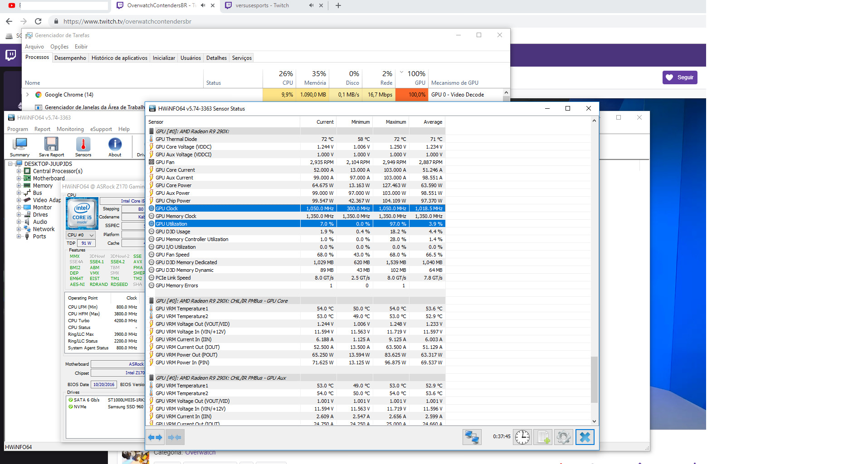868x464 pixels.
Task: Click the GPU Fan icon in the sensor list
Action: [151, 162]
